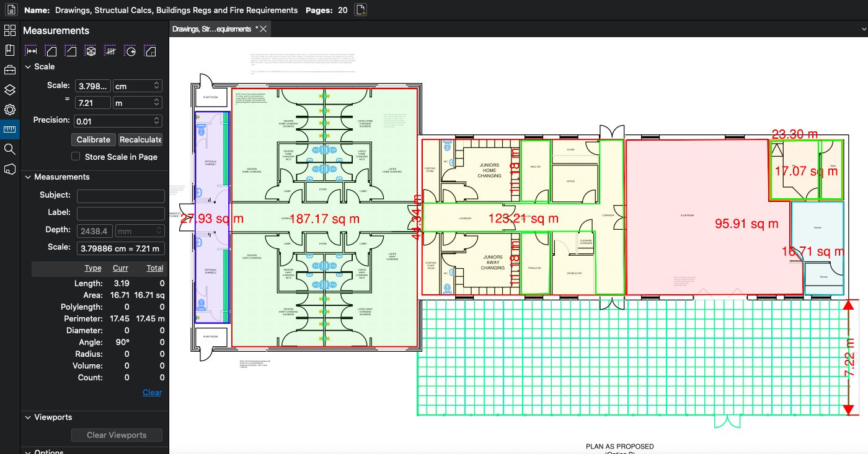Click the Calibrate button
The height and width of the screenshot is (454, 868).
click(x=94, y=139)
